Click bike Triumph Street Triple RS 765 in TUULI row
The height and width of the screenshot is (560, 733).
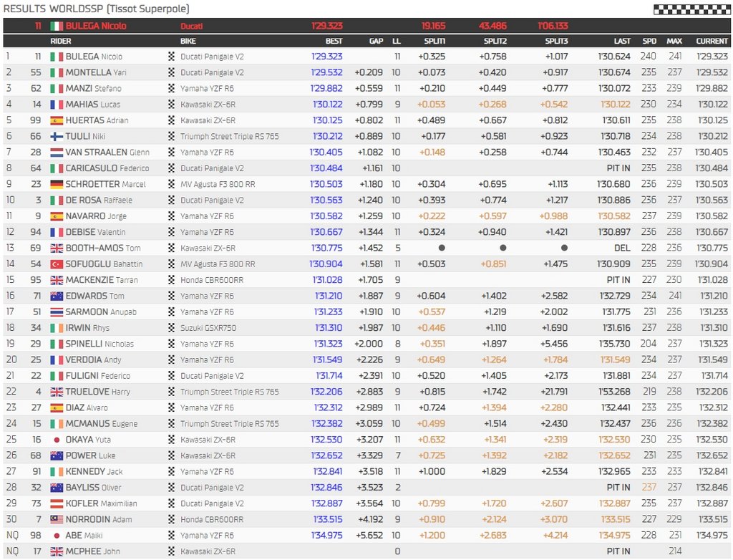[x=230, y=137]
